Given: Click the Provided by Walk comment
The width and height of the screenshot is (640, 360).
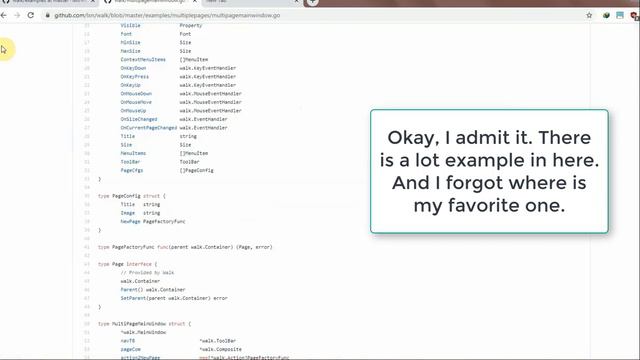Looking at the screenshot, I should pyautogui.click(x=147, y=273).
